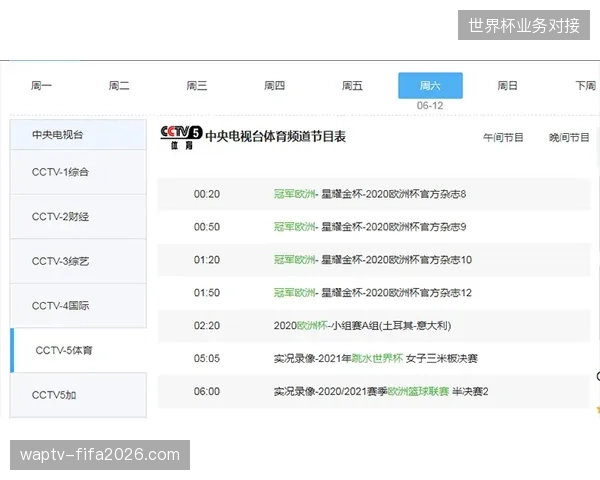Viewport: 600px width, 480px height.
Task: Select the 周一 day tab
Action: click(x=41, y=85)
